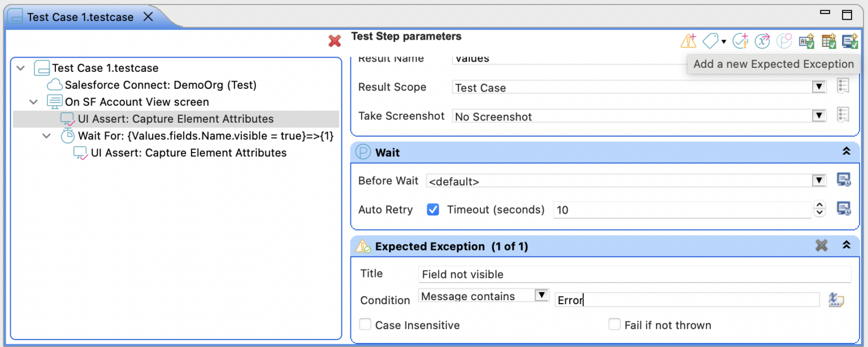
Task: Click the table with checkmark toolbar icon
Action: pyautogui.click(x=828, y=41)
